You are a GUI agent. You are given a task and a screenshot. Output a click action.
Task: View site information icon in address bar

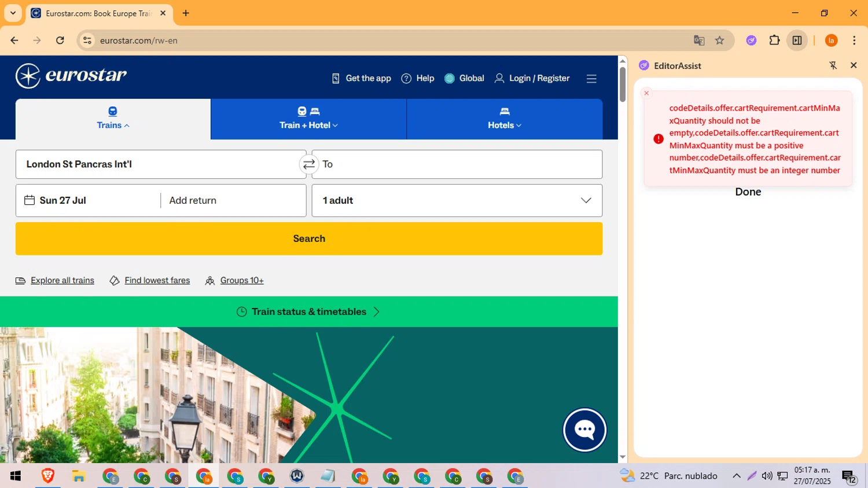coord(87,41)
